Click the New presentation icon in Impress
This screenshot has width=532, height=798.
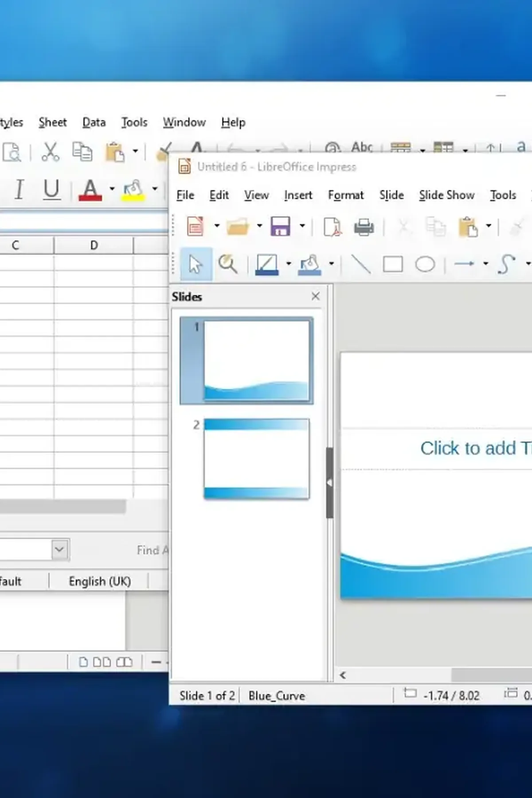pyautogui.click(x=196, y=227)
